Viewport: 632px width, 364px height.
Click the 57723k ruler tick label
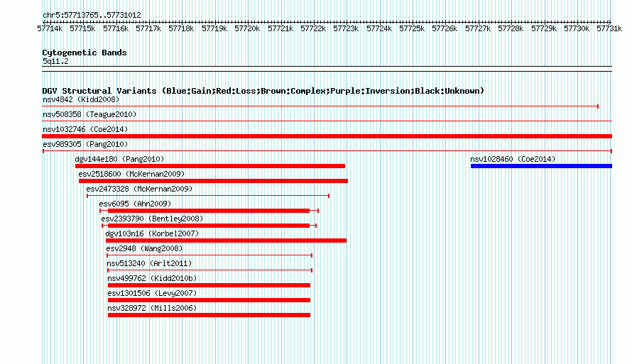[x=346, y=28]
